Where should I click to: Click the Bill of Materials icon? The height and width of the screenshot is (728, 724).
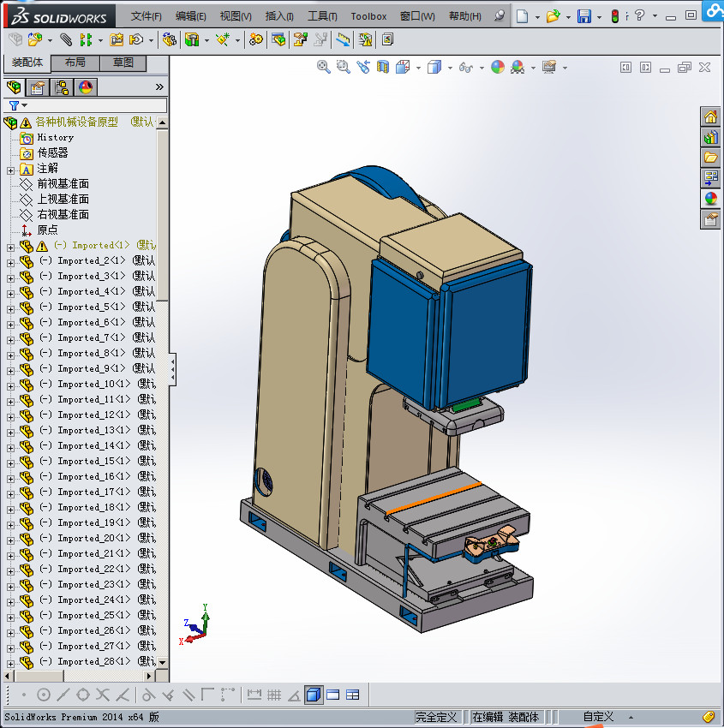[x=278, y=40]
